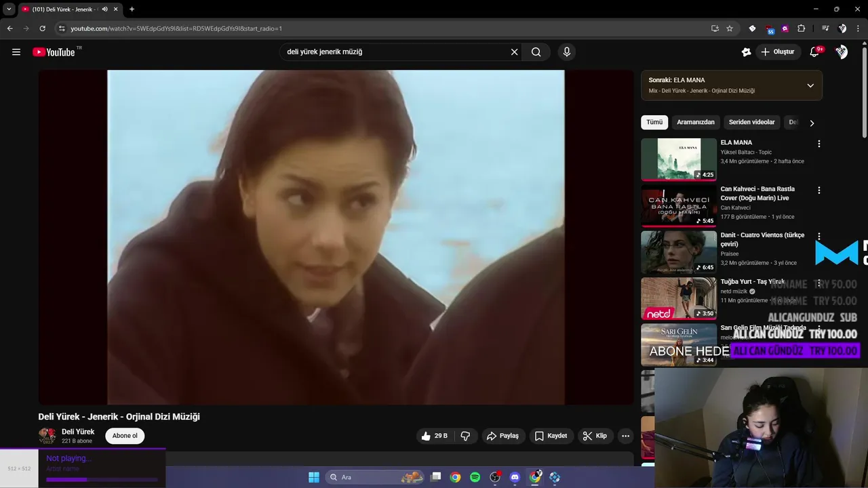Open Can Kahveci - Bana Rastla title
This screenshot has height=488, width=868.
click(757, 194)
